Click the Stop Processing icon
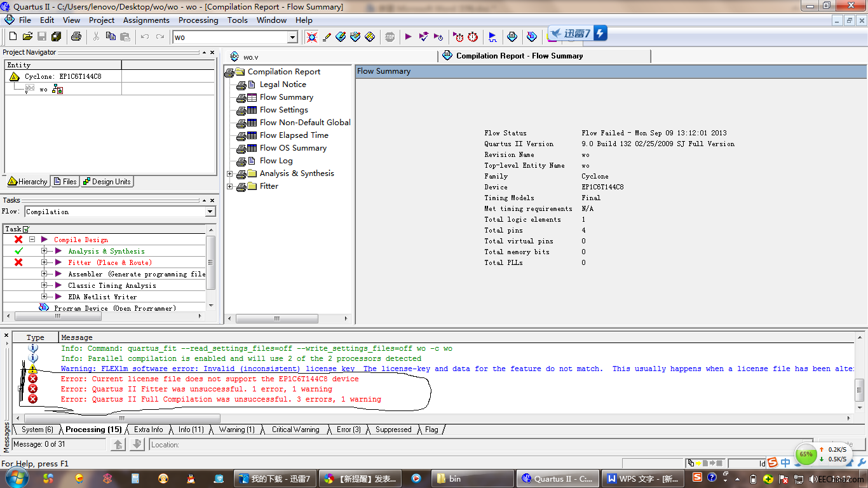Screen dimensions: 868x488 (x=390, y=37)
